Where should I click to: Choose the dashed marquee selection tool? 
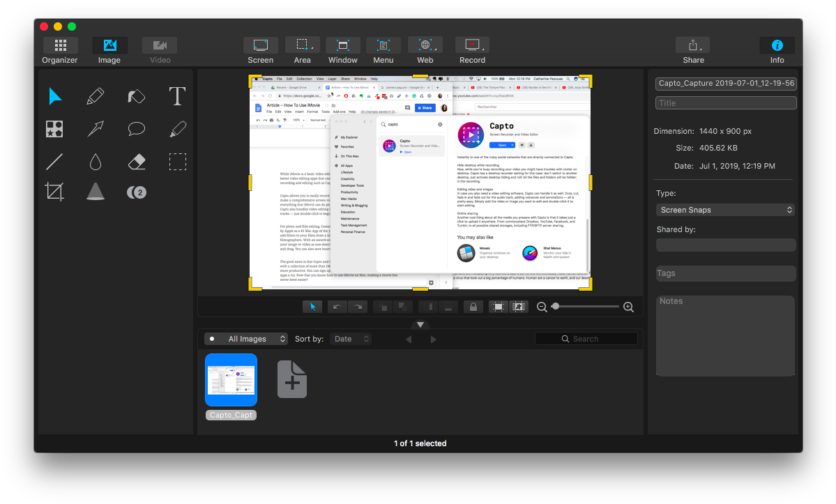(178, 162)
